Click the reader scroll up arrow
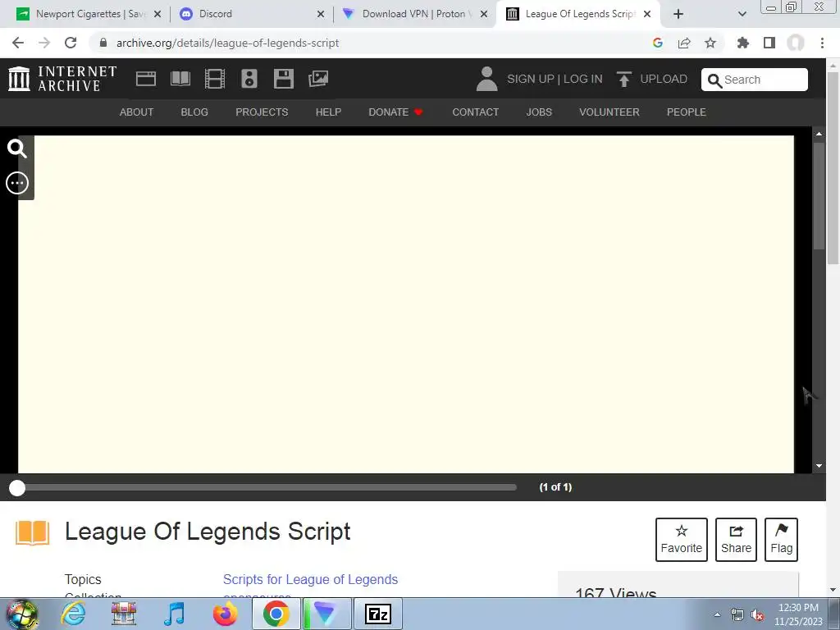 [819, 134]
